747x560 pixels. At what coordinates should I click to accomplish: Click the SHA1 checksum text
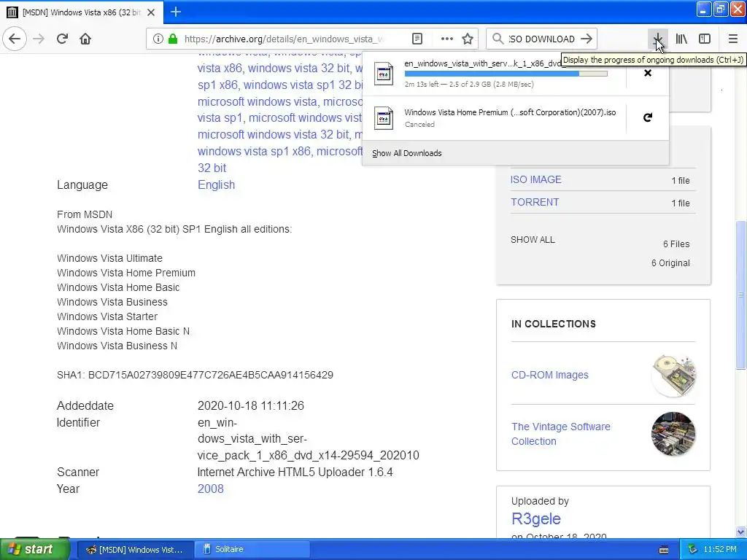195,375
